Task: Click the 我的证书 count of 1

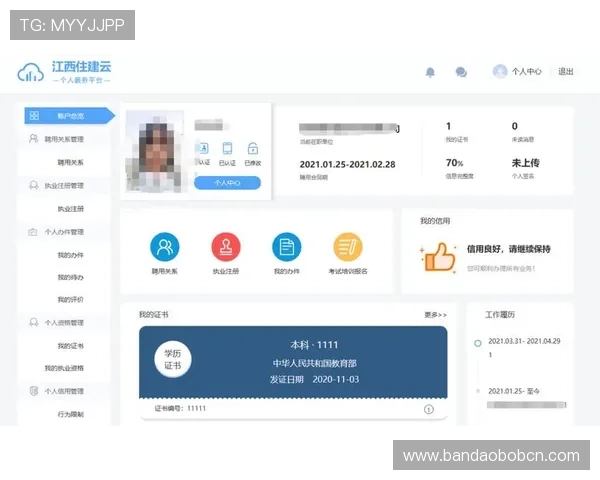Action: click(x=448, y=126)
